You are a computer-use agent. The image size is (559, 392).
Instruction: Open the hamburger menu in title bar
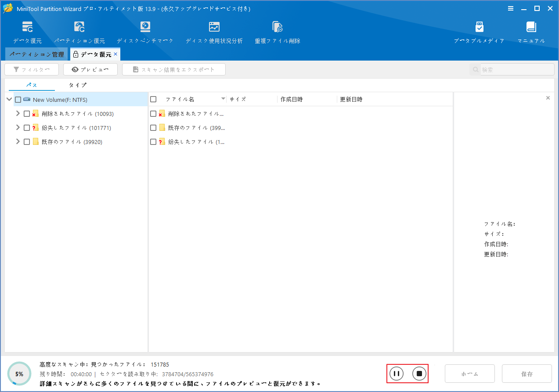[511, 8]
